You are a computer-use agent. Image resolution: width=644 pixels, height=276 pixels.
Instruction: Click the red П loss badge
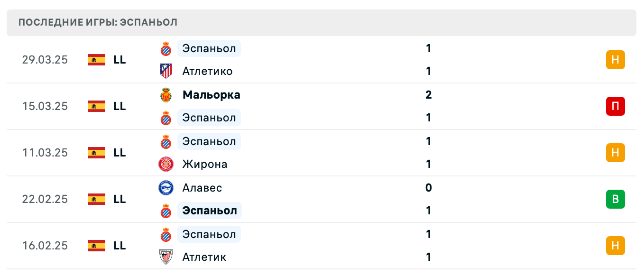615,106
